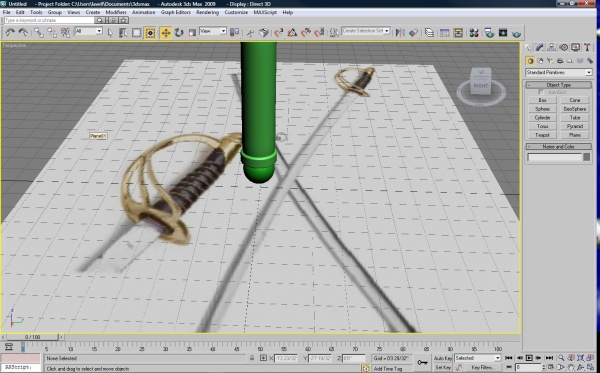
Task: Open the selection filter All dropdown
Action: click(x=89, y=31)
